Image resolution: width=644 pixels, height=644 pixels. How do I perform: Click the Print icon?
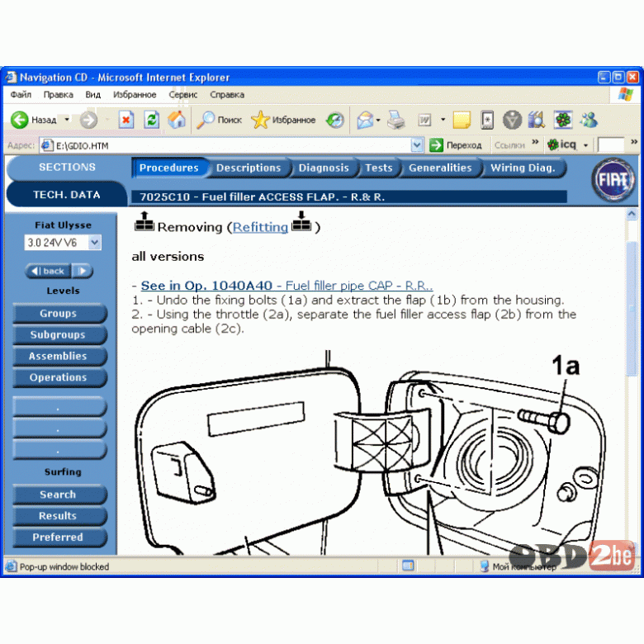[396, 120]
